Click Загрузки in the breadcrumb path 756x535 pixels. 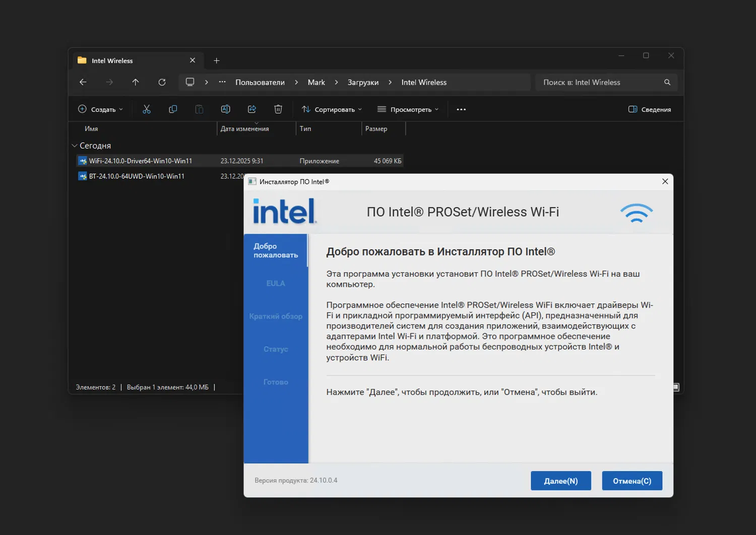coord(363,82)
